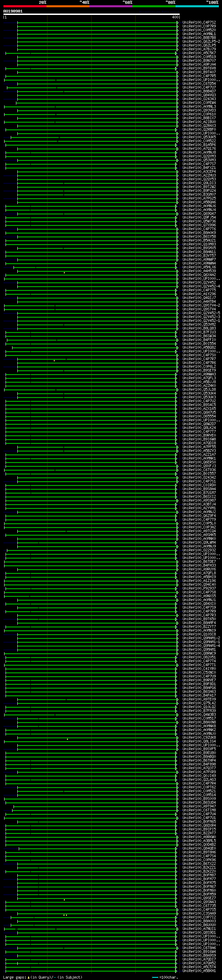Click the UniRef100_O24343 label
This screenshot has height=980, width=222.
[199, 99]
